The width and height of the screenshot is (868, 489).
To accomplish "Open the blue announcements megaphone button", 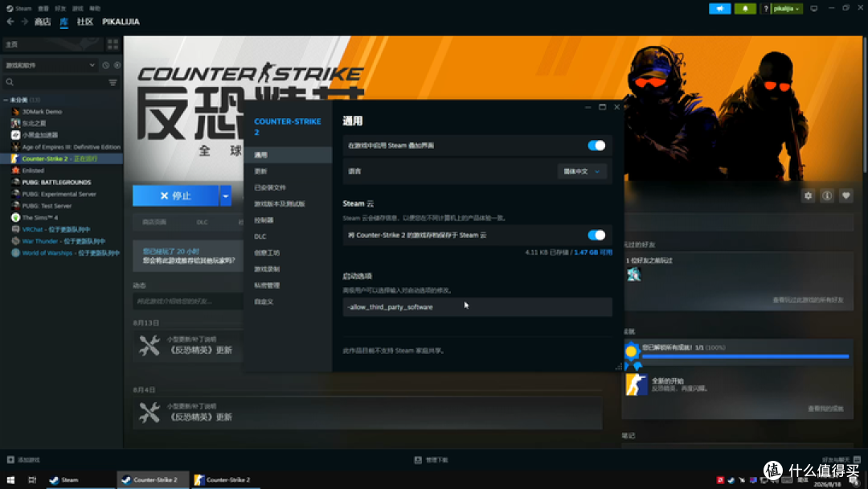I will [x=719, y=8].
